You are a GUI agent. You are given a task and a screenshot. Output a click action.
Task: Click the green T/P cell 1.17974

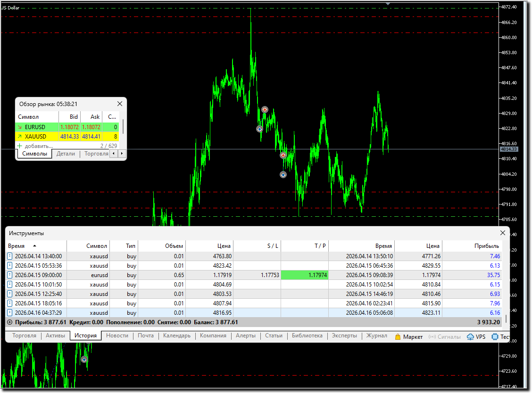click(305, 275)
